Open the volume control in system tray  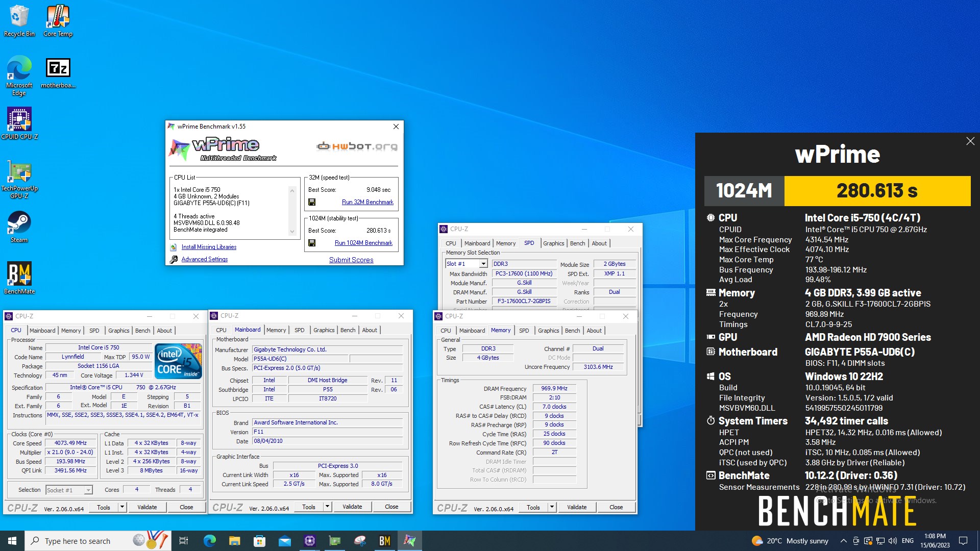(x=892, y=541)
